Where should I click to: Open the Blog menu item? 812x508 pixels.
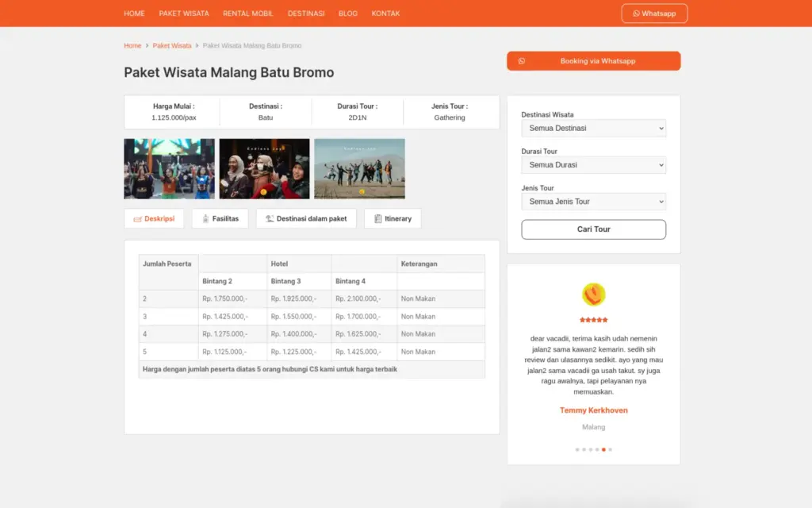[x=348, y=13]
